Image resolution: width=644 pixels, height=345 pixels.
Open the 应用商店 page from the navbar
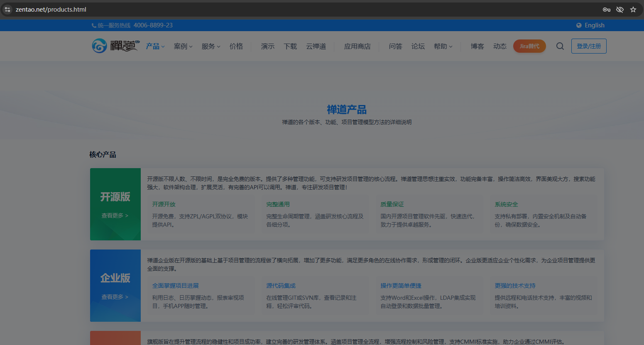(x=358, y=46)
